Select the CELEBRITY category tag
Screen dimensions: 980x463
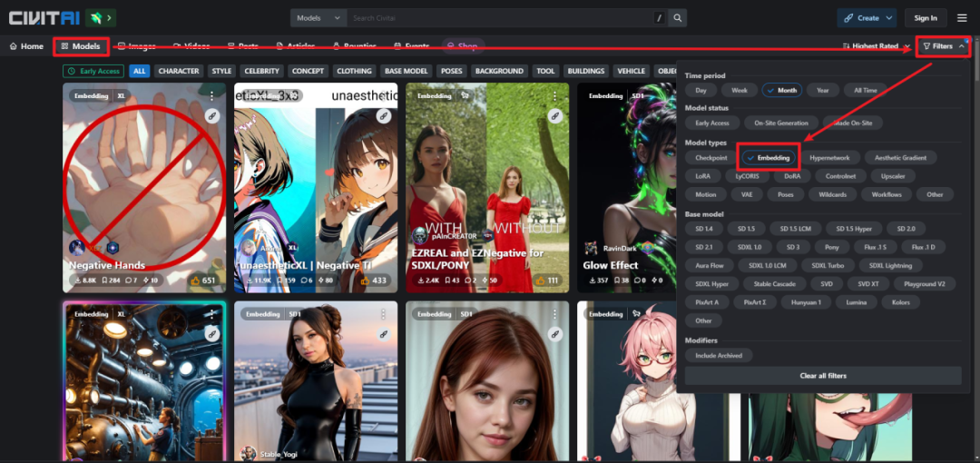tap(262, 71)
